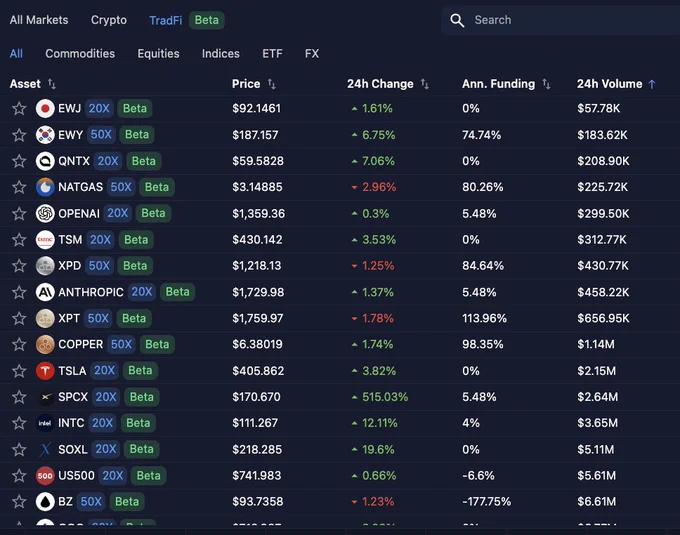Click the XPD palladium bars icon
This screenshot has width=680, height=535.
(x=45, y=266)
